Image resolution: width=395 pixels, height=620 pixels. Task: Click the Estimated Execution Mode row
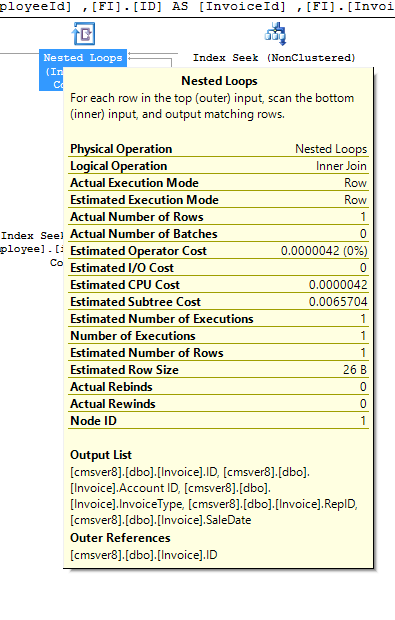(x=218, y=200)
